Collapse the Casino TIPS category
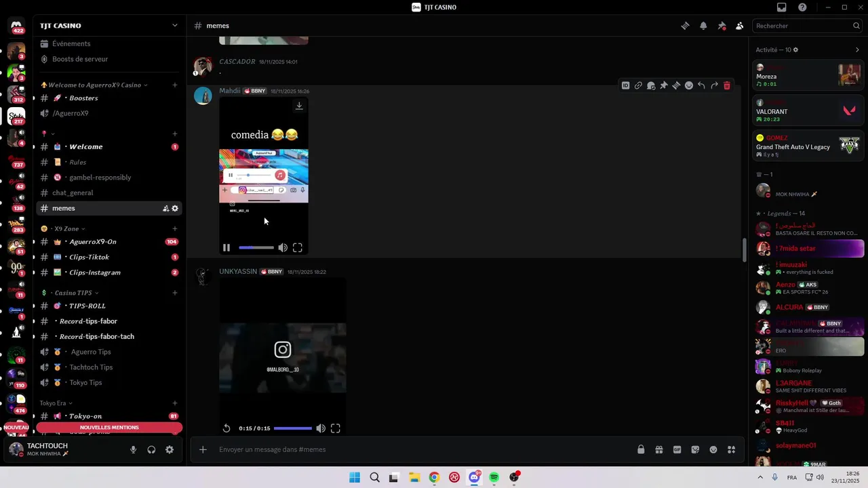 coord(70,293)
